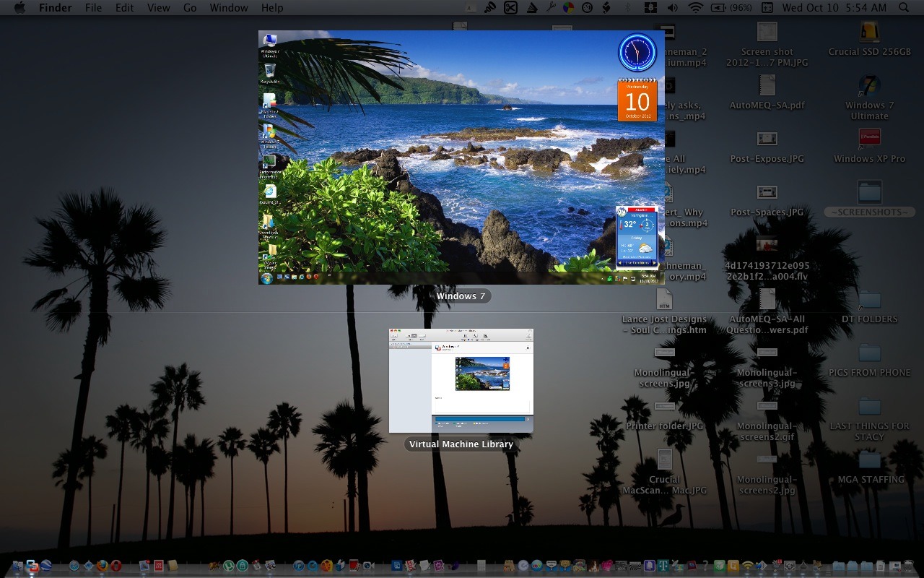Select the PICS FROM PHONE folder

869,354
